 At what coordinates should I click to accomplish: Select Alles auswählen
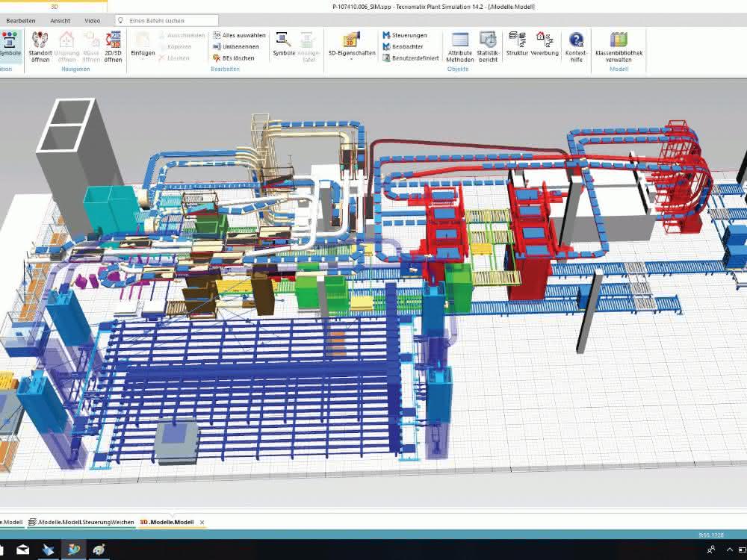point(239,35)
